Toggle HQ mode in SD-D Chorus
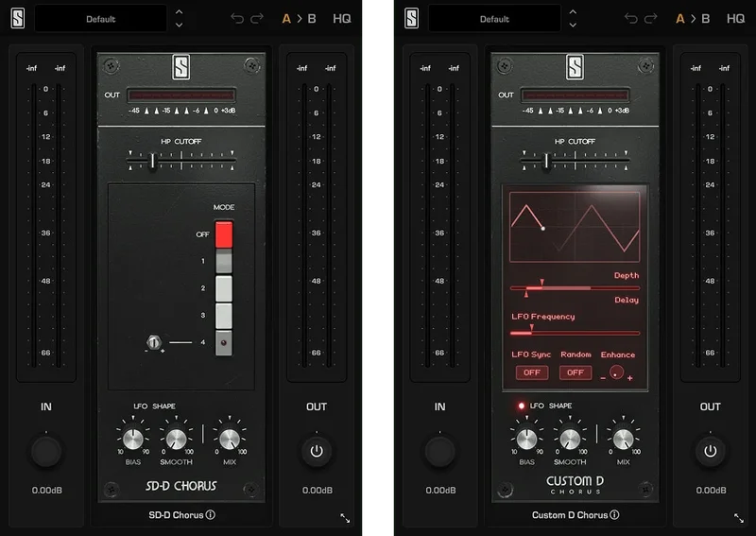 click(342, 19)
